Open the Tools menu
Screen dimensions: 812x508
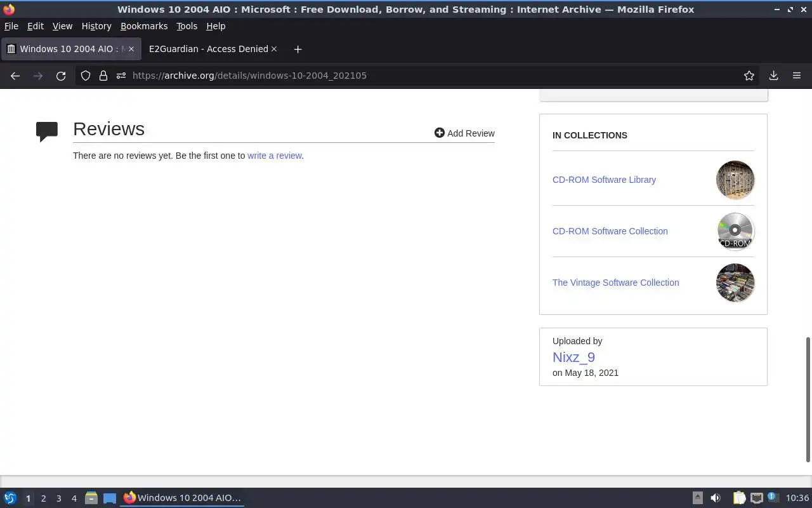point(187,26)
